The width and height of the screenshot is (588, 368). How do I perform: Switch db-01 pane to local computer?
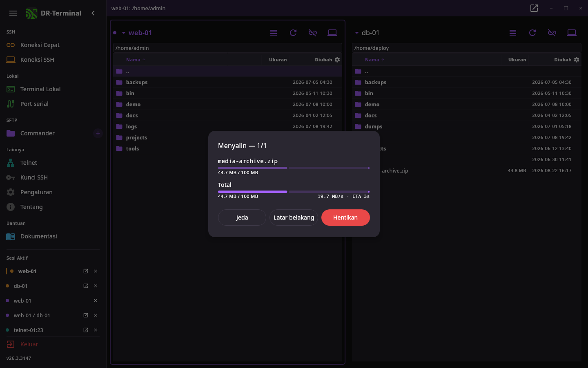572,33
